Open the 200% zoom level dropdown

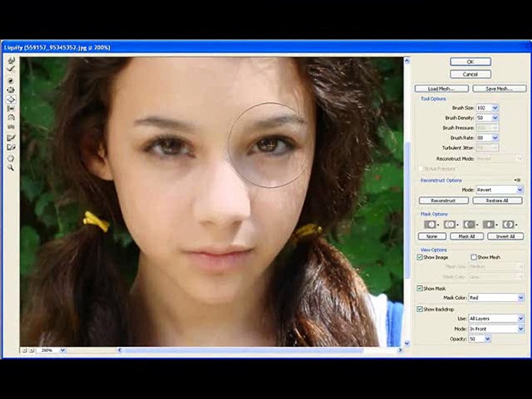pos(63,350)
